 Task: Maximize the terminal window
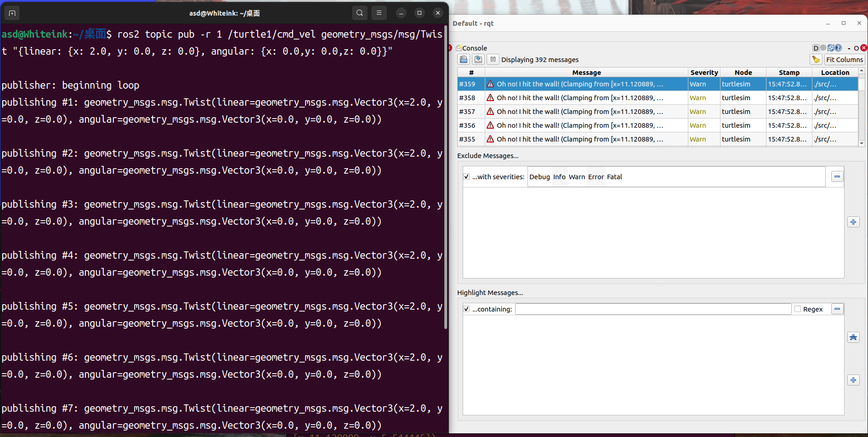pos(420,13)
